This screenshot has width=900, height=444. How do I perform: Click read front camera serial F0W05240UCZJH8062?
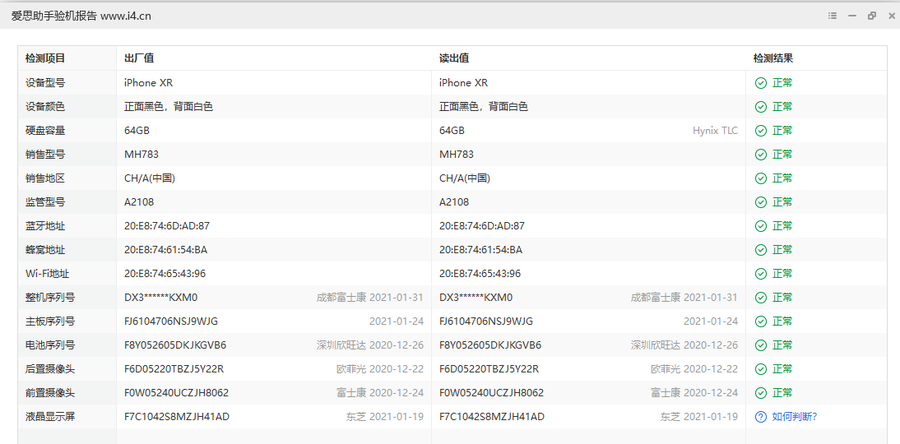tap(491, 393)
